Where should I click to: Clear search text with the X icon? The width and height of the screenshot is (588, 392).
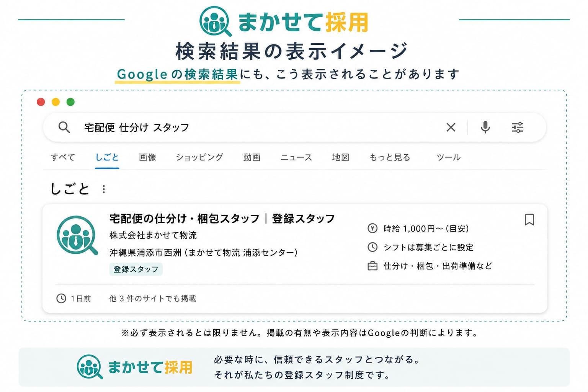[451, 127]
